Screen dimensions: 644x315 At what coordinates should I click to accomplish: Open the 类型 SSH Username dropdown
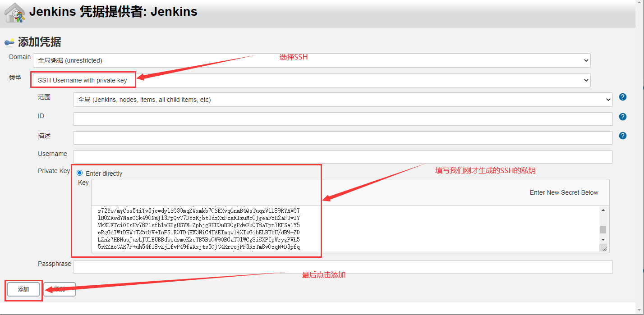click(x=312, y=80)
